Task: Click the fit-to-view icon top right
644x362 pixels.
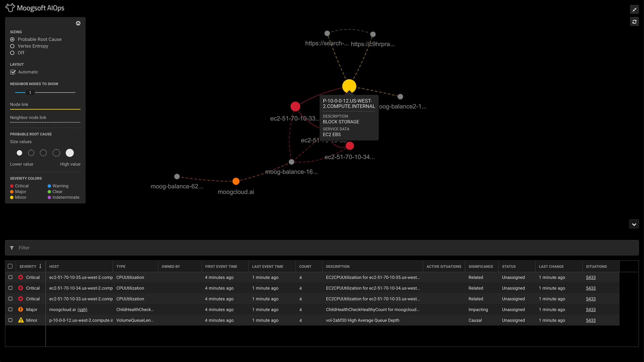Action: tap(635, 10)
